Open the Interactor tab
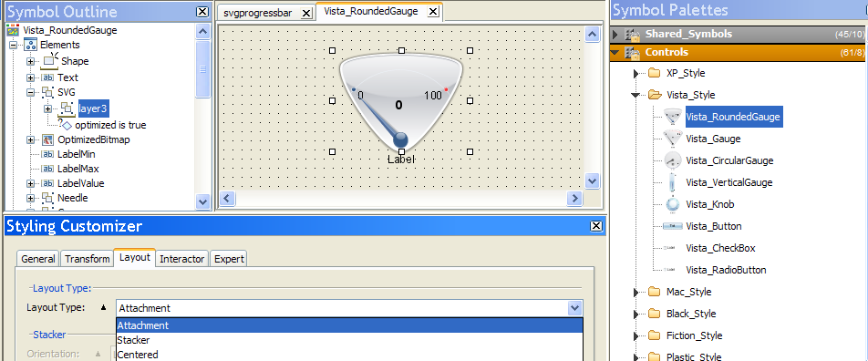 click(181, 259)
